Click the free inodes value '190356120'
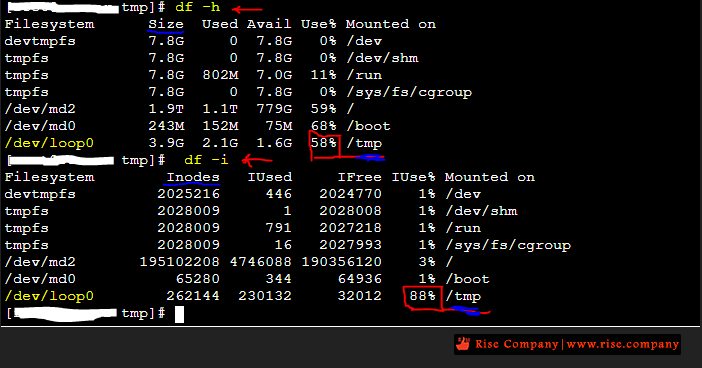The height and width of the screenshot is (368, 702). pos(341,262)
